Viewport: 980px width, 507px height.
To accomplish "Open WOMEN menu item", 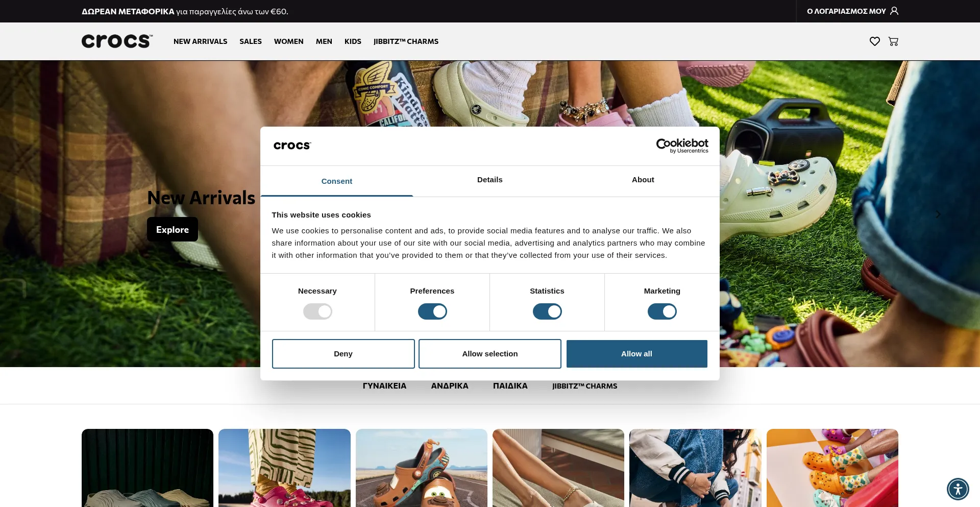I will [x=288, y=41].
